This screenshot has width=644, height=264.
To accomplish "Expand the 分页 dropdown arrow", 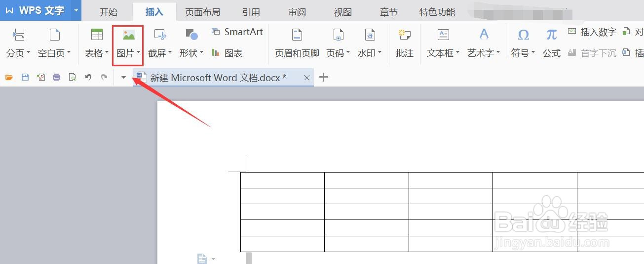I will (x=29, y=53).
